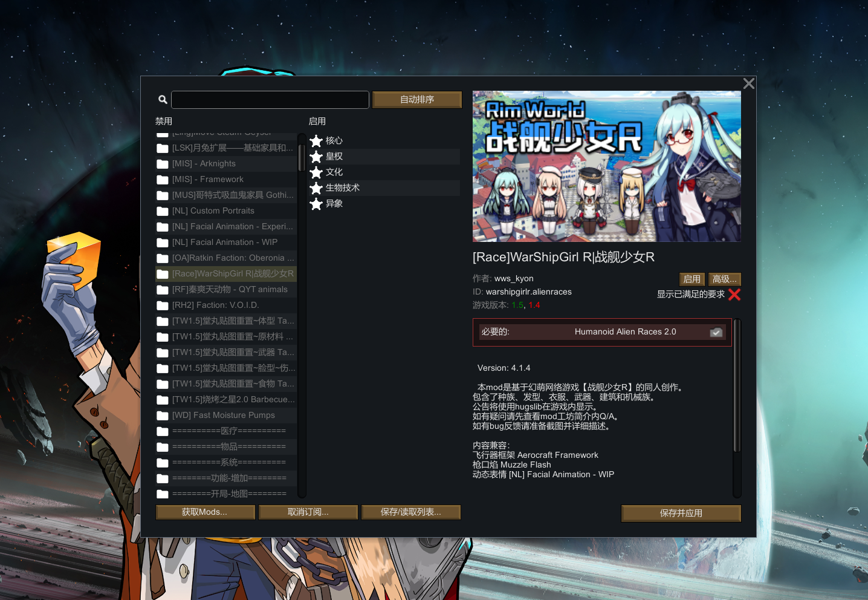This screenshot has width=868, height=600.
Task: Enable the WarShipGirl R mod with 启用
Action: (692, 279)
